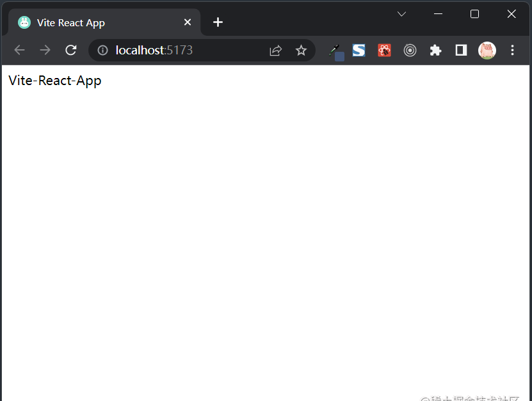This screenshot has height=401, width=532.
Task: Open the concentric circles target extension
Action: [410, 50]
